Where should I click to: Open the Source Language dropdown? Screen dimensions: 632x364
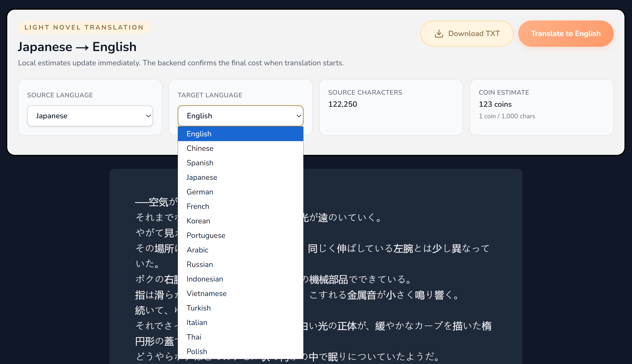pos(90,116)
